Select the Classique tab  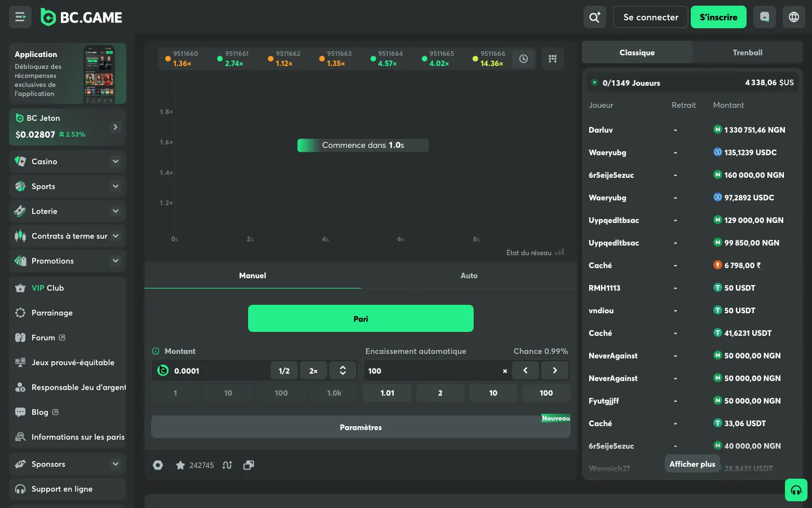[x=637, y=52]
